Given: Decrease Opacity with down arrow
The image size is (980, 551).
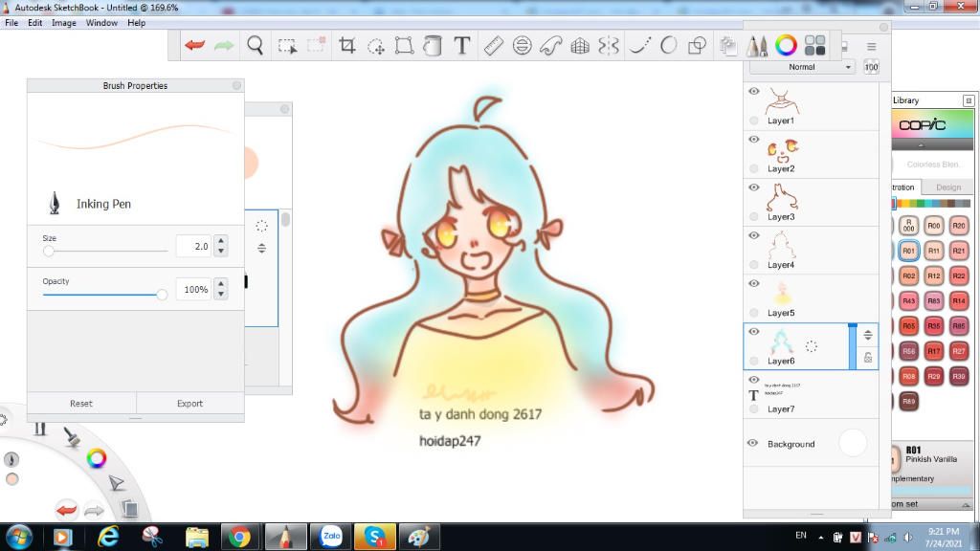Looking at the screenshot, I should [221, 295].
